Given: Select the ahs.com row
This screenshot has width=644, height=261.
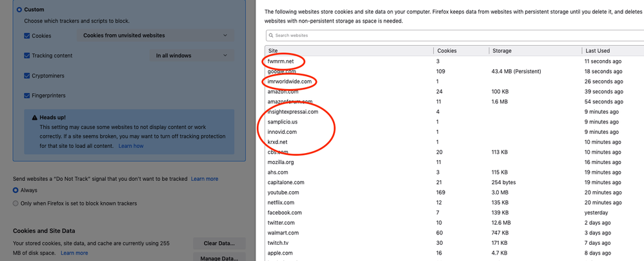Looking at the screenshot, I should coord(455,172).
